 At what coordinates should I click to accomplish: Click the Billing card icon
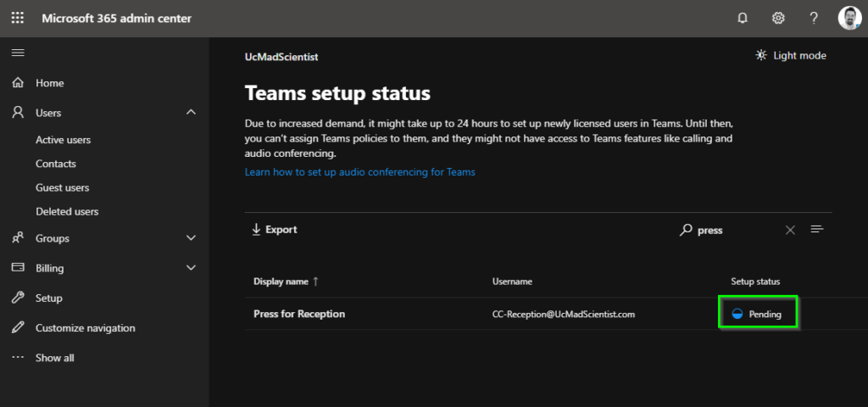coord(19,267)
